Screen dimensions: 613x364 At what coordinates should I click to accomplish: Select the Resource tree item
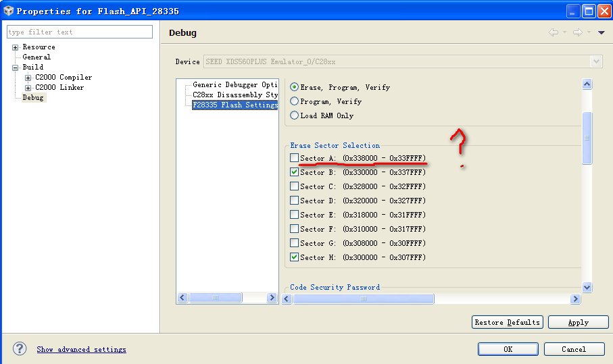coord(39,47)
